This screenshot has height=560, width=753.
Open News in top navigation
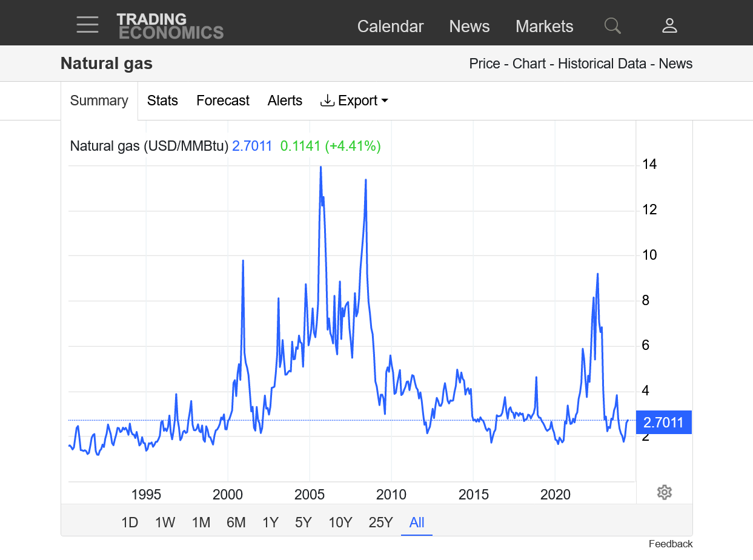[469, 27]
